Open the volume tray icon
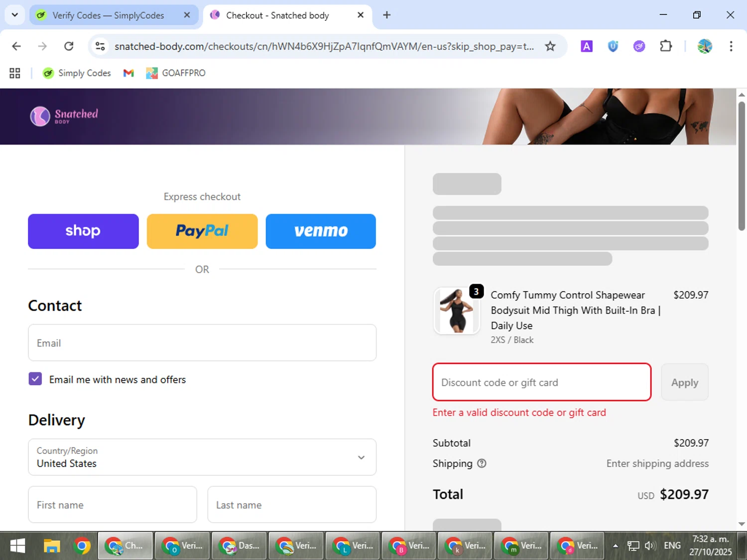 [x=649, y=546]
